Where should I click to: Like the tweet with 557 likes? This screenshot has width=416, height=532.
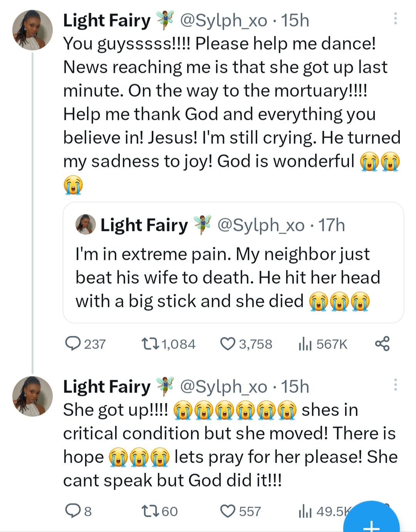[228, 511]
